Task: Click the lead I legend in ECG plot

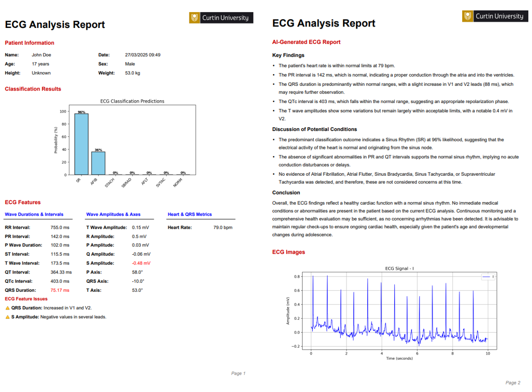Action: pos(488,277)
